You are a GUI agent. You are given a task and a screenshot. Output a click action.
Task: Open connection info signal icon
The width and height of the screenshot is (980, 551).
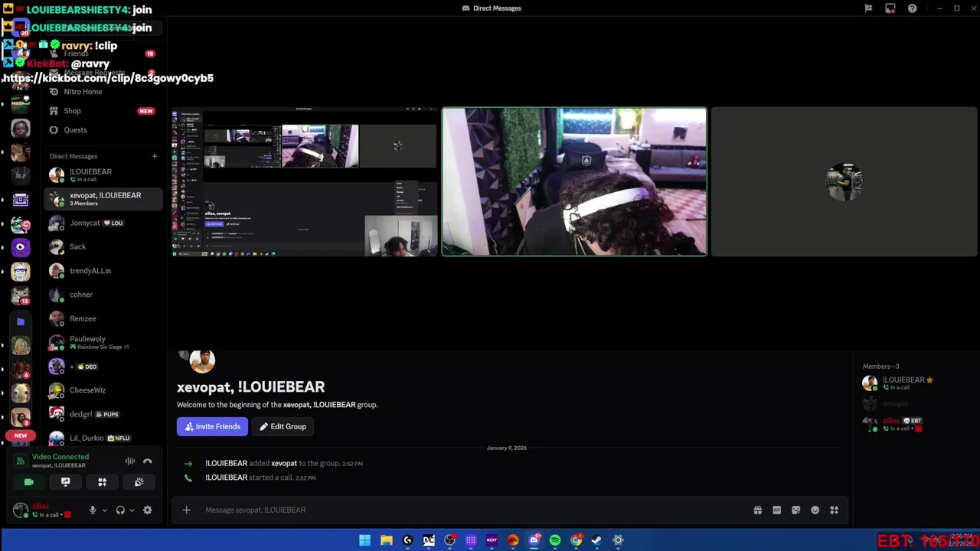pos(21,461)
